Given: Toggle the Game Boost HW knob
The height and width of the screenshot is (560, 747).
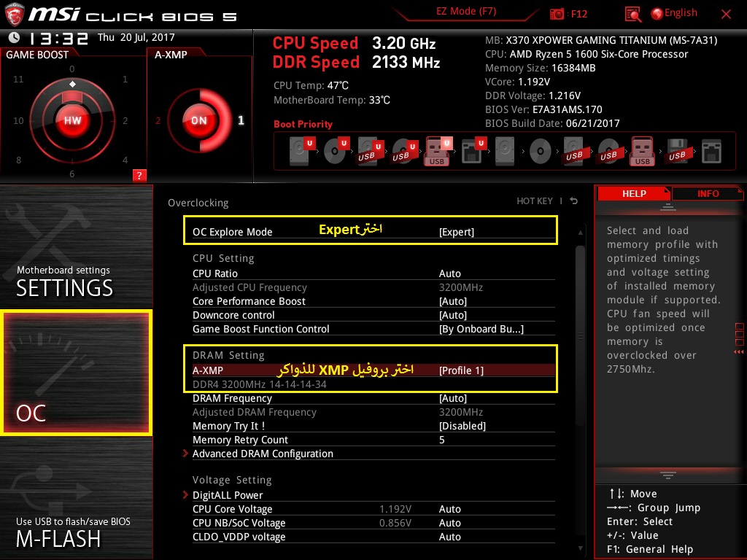Looking at the screenshot, I should coord(72,120).
